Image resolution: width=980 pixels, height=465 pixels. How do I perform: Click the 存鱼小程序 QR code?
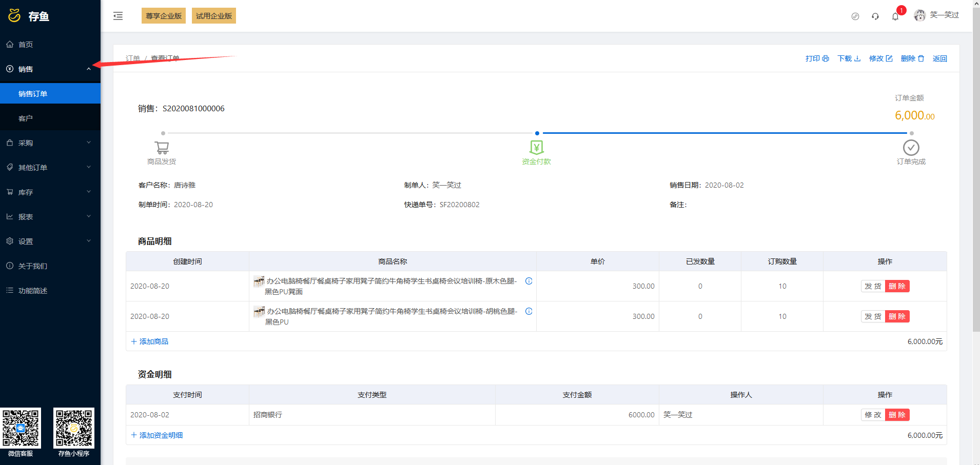tap(74, 428)
